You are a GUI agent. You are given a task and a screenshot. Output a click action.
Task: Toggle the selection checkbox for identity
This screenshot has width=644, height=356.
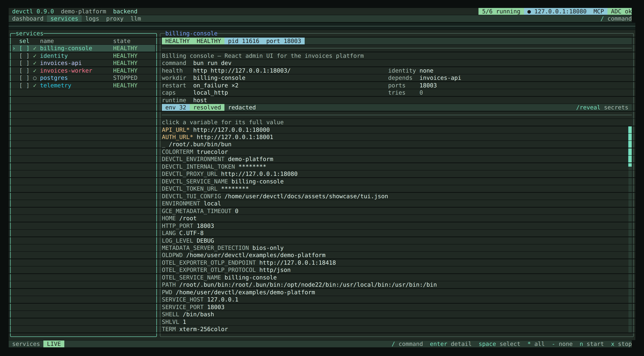coord(24,56)
